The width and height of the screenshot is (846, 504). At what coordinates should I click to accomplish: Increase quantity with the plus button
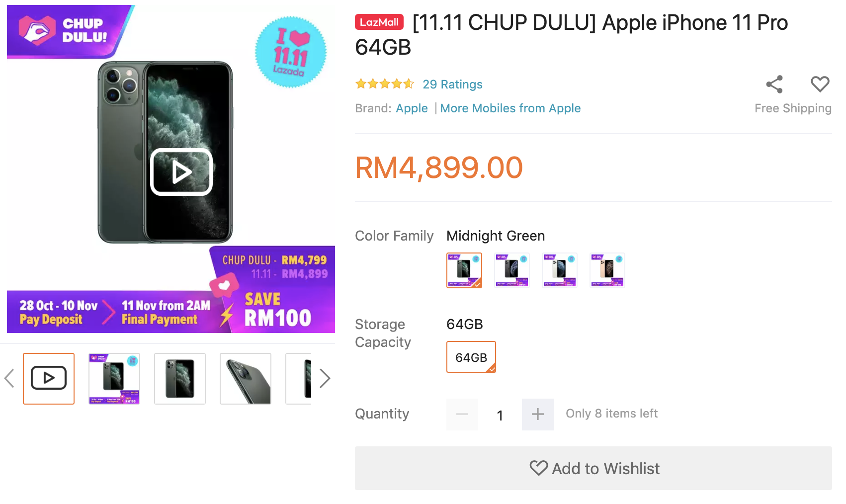coord(538,414)
